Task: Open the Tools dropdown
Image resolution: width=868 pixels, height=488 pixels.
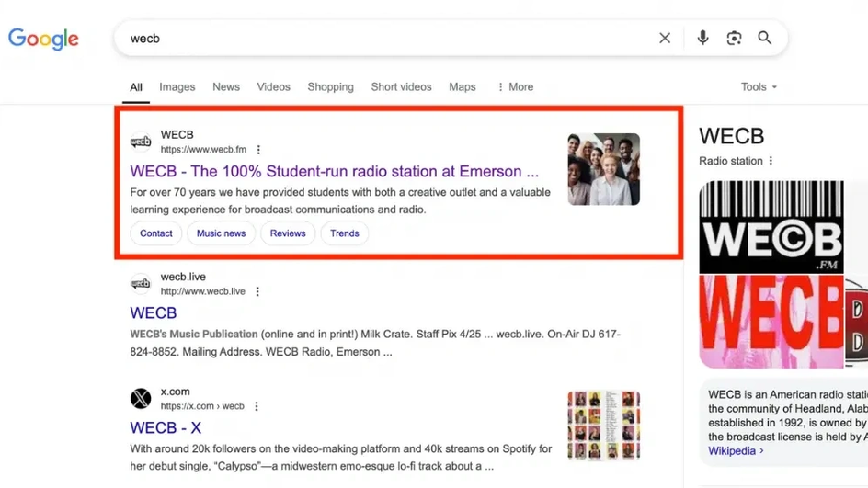Action: tap(759, 87)
